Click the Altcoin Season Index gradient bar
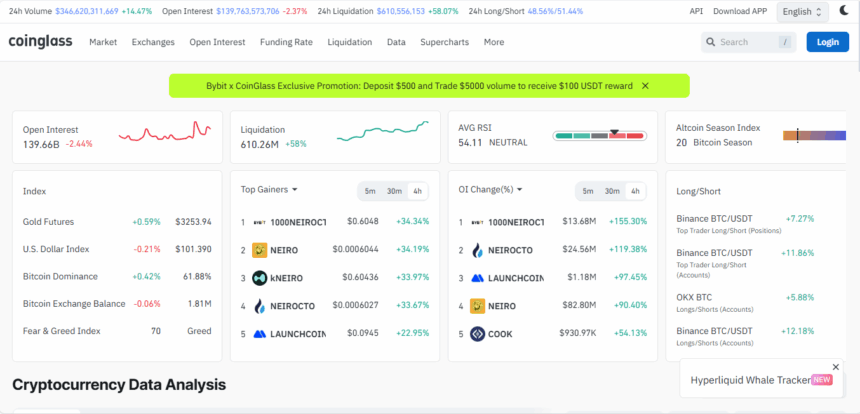This screenshot has width=860, height=414. (x=814, y=135)
